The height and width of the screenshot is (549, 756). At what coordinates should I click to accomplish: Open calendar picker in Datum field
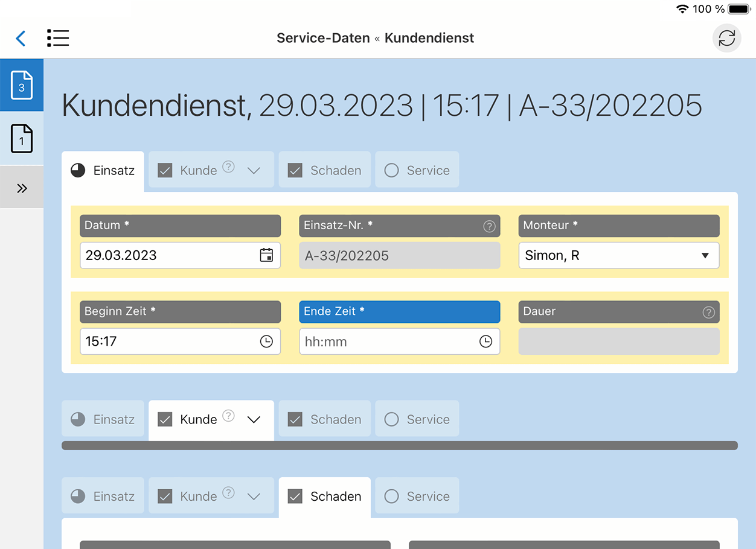pos(266,255)
